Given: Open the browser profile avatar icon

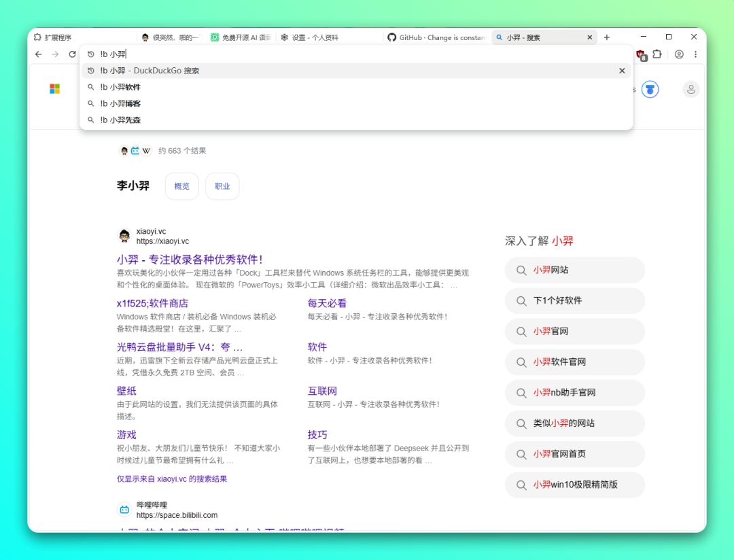Looking at the screenshot, I should coord(679,54).
